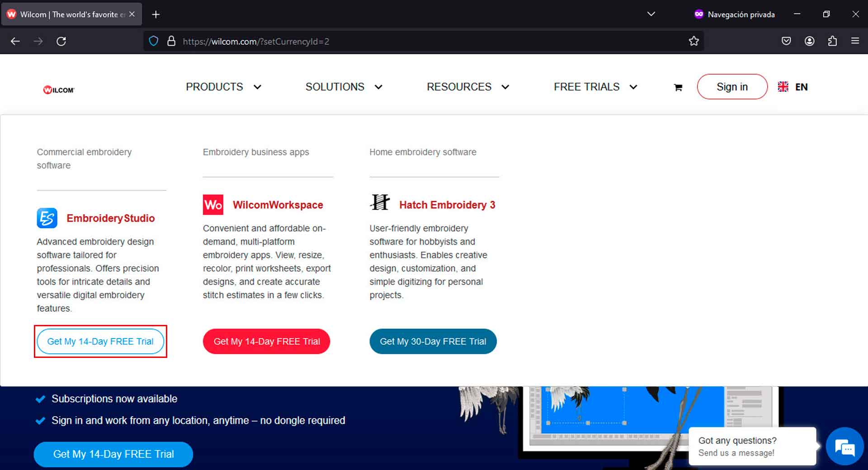Image resolution: width=868 pixels, height=470 pixels.
Task: Bookmark this page with the star icon
Action: click(693, 41)
